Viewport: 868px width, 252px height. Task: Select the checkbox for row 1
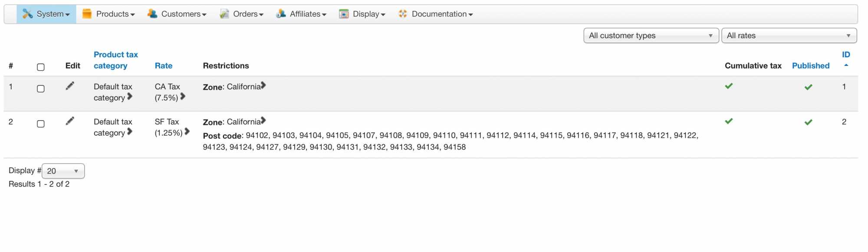(x=41, y=88)
